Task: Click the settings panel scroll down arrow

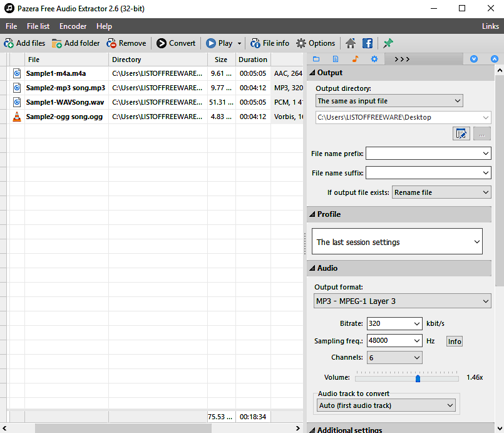Action: pos(500,428)
